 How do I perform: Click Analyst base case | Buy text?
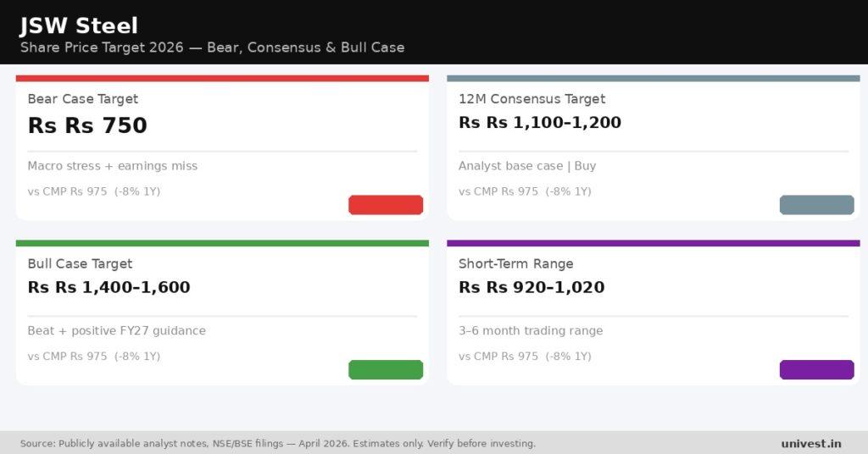click(x=527, y=166)
